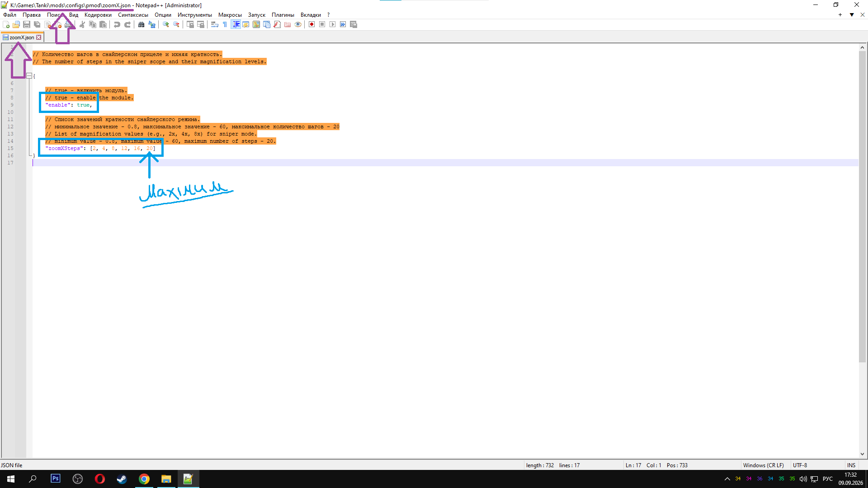Click the UTF-8 encoding status field
Viewport: 868px width, 488px height.
(800, 465)
